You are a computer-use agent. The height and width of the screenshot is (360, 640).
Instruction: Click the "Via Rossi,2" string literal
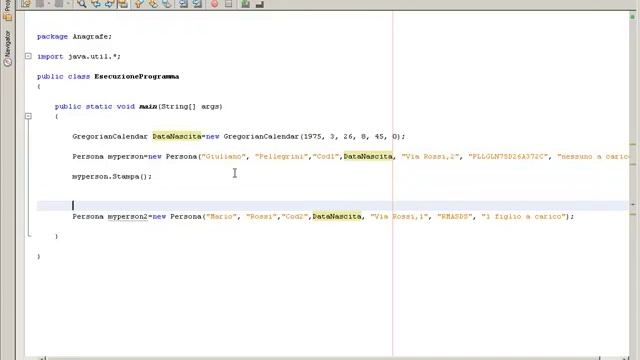pos(431,156)
